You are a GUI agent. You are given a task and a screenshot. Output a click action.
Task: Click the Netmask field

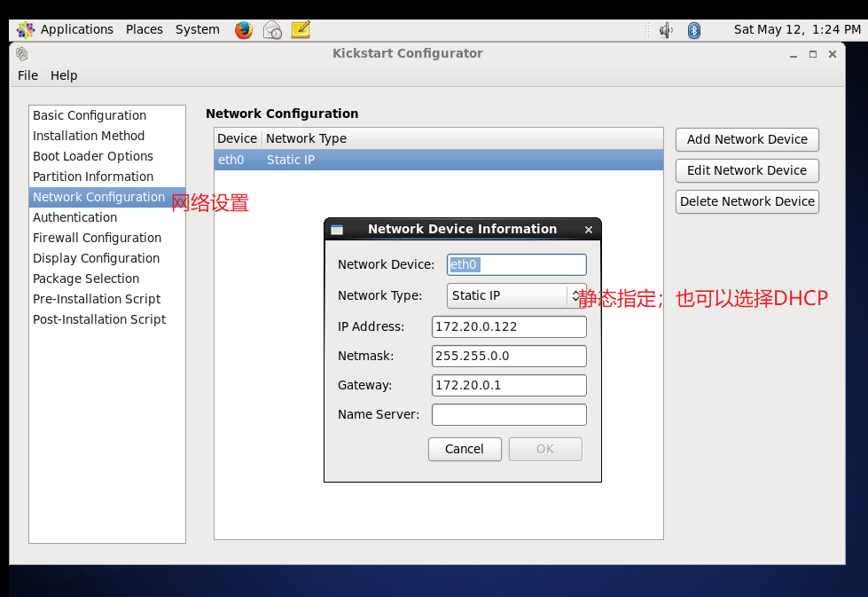(x=509, y=356)
